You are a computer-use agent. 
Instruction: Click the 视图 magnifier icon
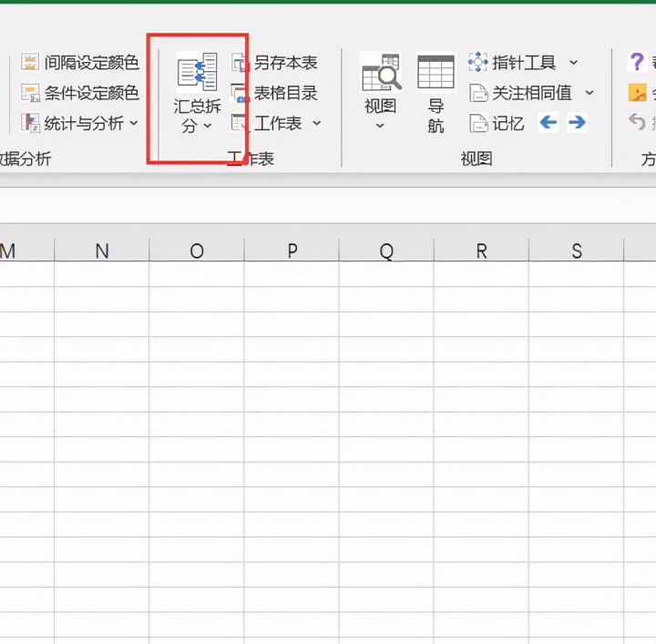381,72
